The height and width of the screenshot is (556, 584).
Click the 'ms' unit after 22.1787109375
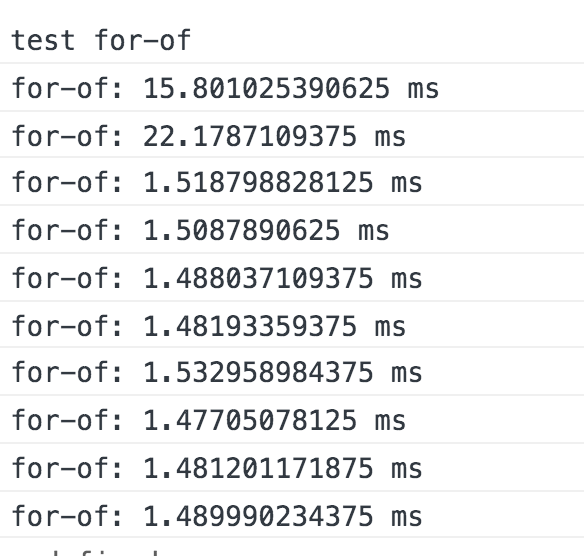pos(390,137)
